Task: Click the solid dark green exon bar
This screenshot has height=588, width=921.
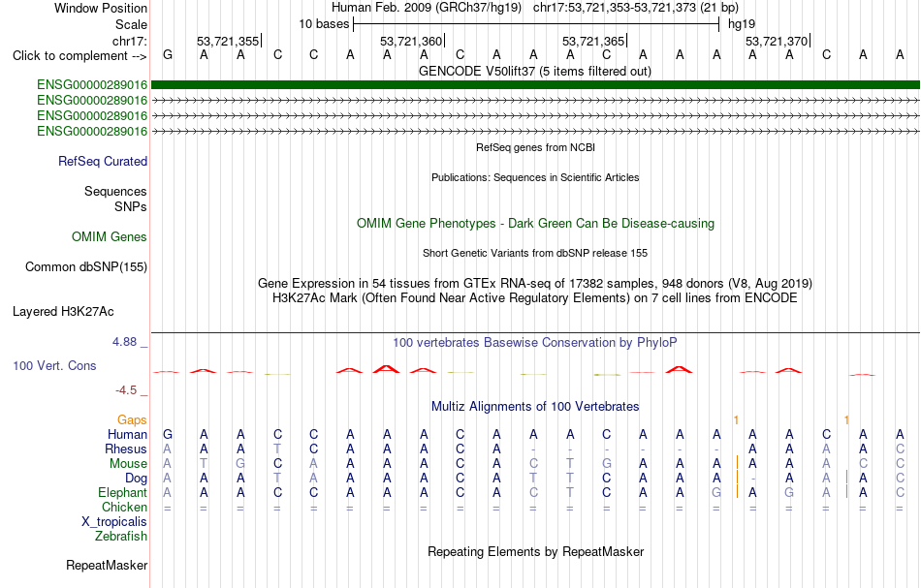Action: point(535,85)
